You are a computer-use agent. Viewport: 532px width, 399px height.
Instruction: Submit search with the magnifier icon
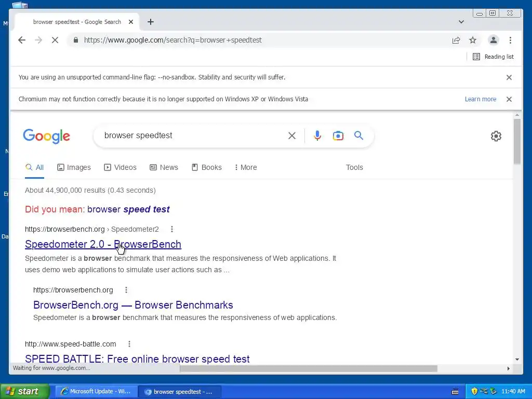pyautogui.click(x=358, y=136)
